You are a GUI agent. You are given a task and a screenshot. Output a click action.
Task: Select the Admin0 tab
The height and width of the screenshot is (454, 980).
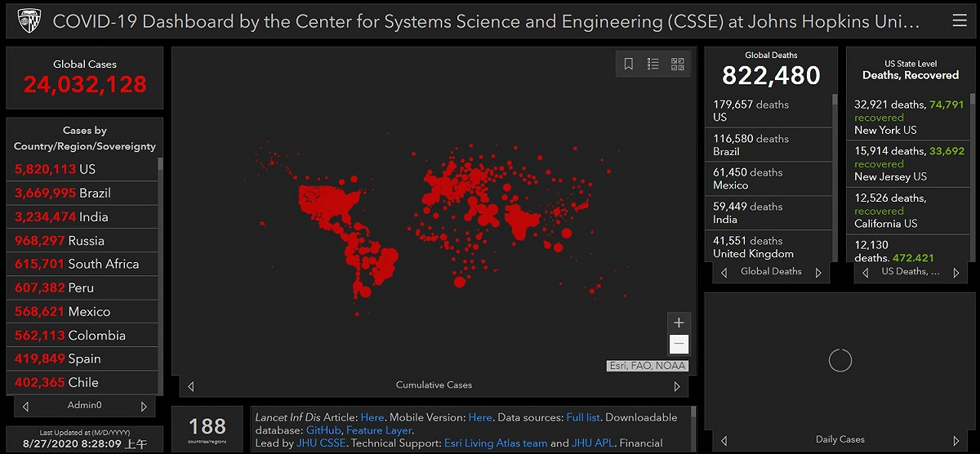(x=85, y=406)
